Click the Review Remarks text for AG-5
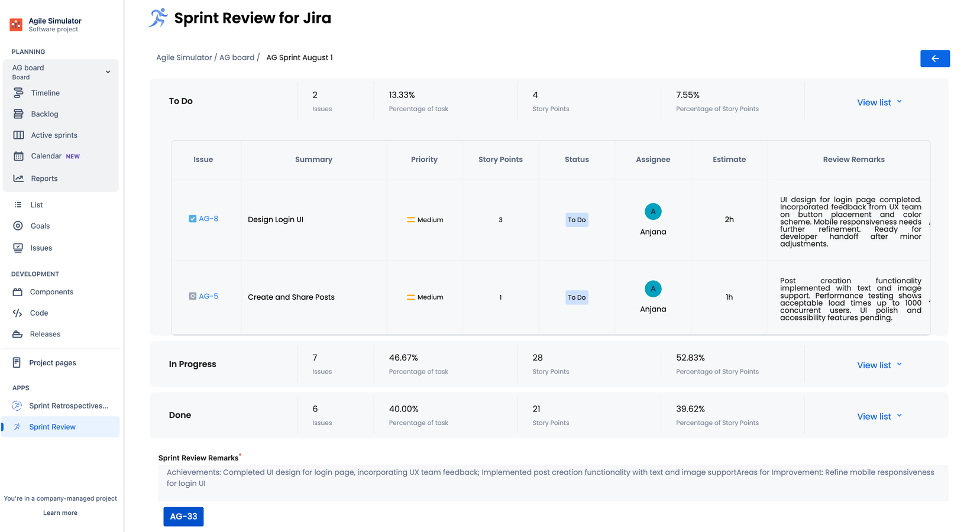980x532 pixels. pos(850,299)
